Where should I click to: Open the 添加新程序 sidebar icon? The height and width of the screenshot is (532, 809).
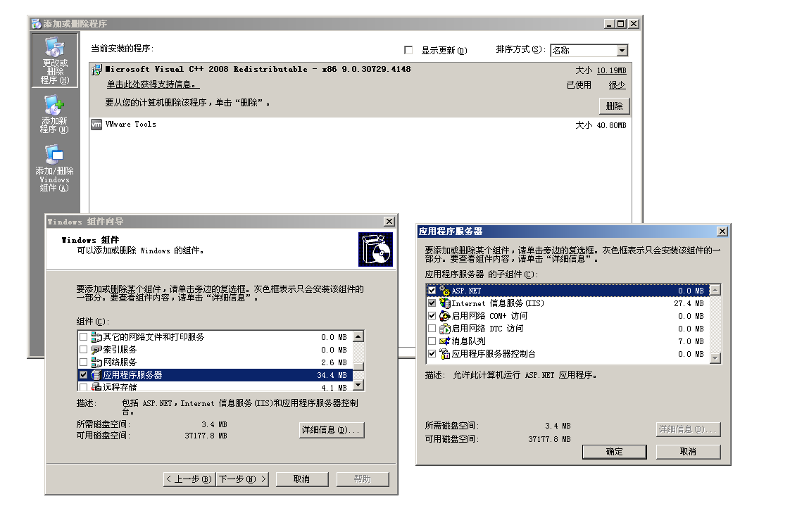coord(54,115)
